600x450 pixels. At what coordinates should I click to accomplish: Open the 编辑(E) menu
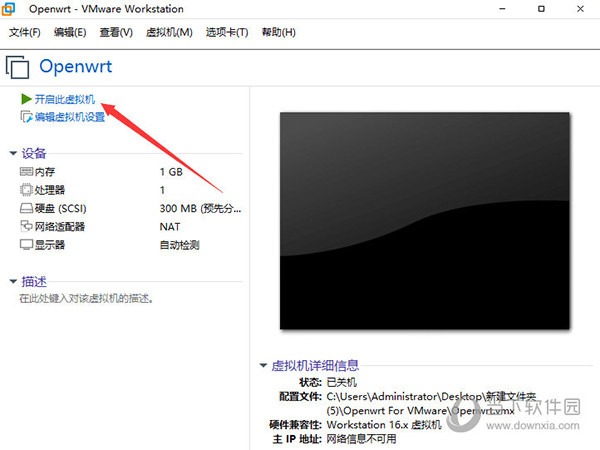click(x=70, y=33)
